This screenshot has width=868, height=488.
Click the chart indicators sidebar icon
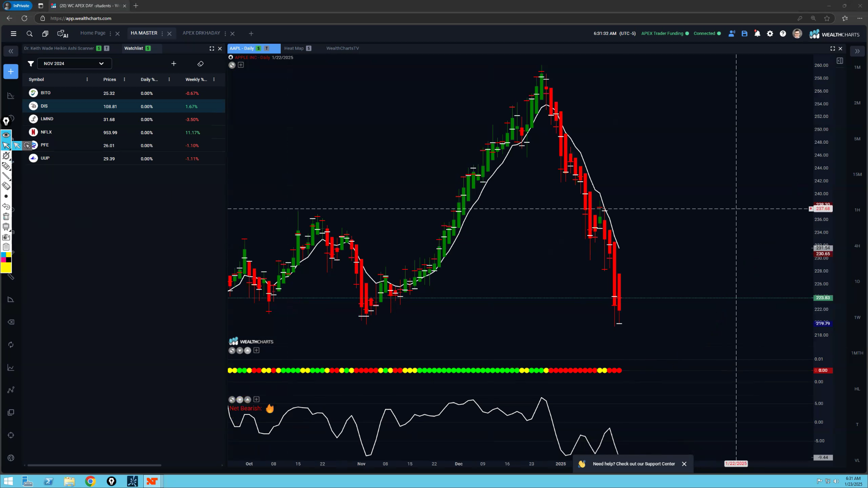tap(11, 367)
